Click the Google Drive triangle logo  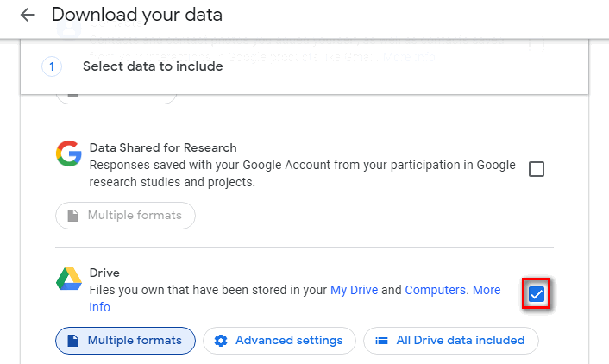pyautogui.click(x=69, y=279)
